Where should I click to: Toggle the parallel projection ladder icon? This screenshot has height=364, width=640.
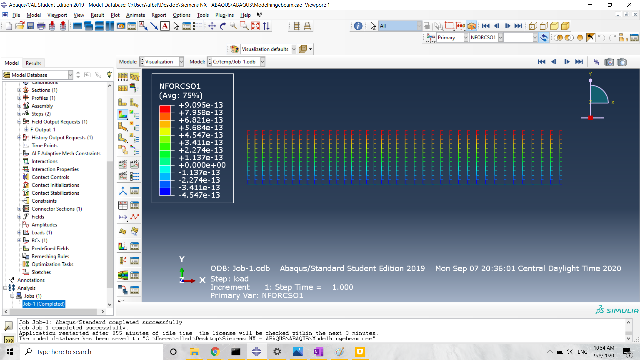pos(296,26)
